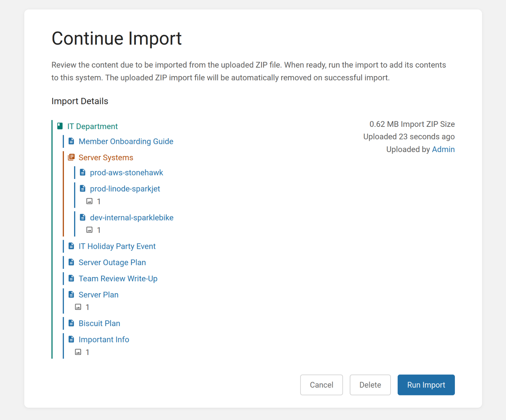Click the image icon under Server Plan

click(78, 307)
